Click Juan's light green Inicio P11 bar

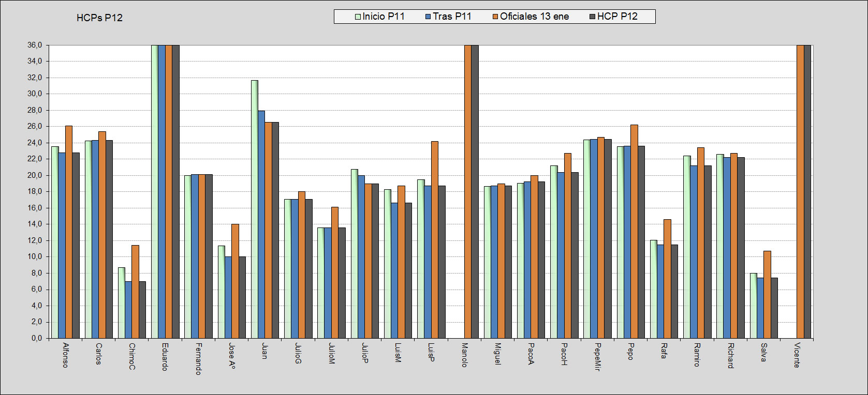(x=255, y=207)
